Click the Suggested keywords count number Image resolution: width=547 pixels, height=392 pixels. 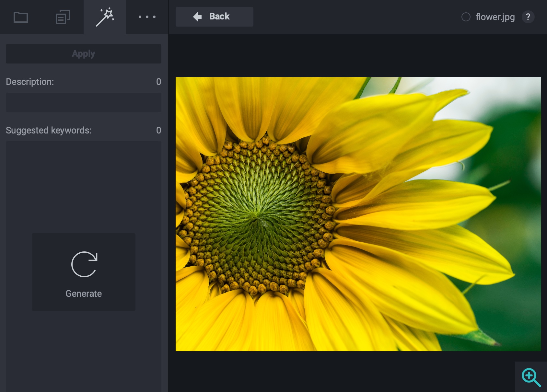[x=158, y=130]
